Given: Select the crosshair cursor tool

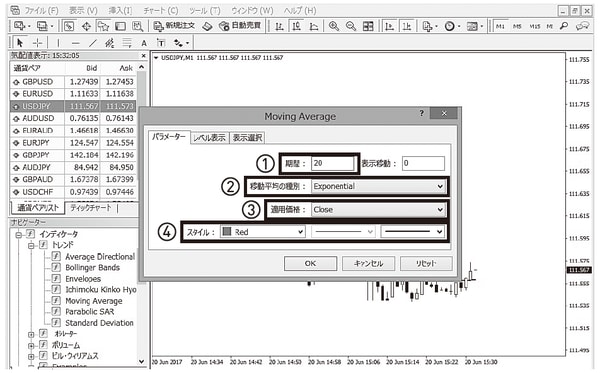Looking at the screenshot, I should pyautogui.click(x=38, y=43).
